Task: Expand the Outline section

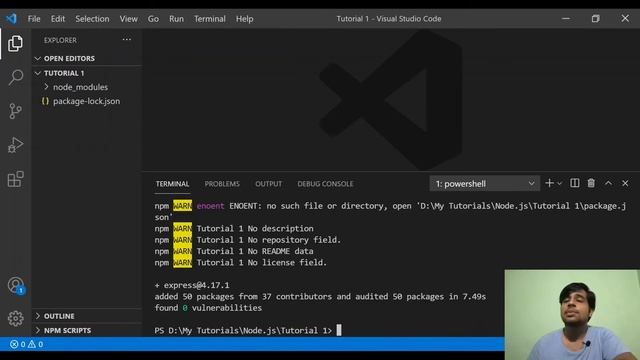Action: click(x=87, y=316)
